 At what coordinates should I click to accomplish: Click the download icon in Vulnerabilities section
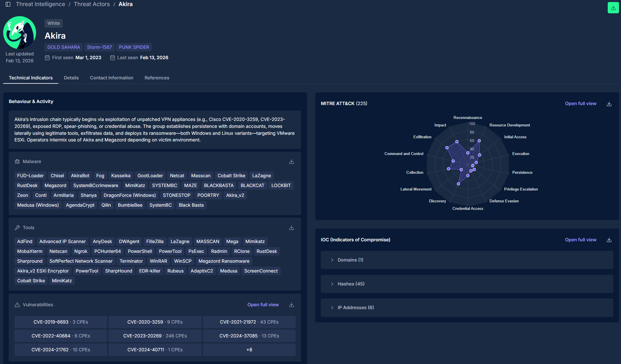tap(291, 305)
